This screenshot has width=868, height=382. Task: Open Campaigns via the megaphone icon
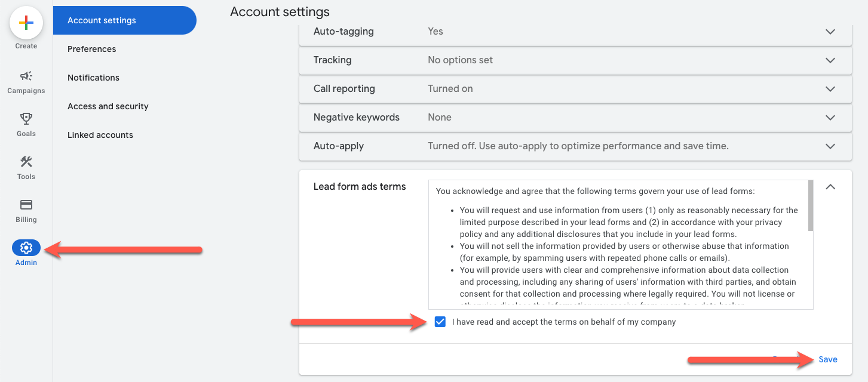[26, 76]
